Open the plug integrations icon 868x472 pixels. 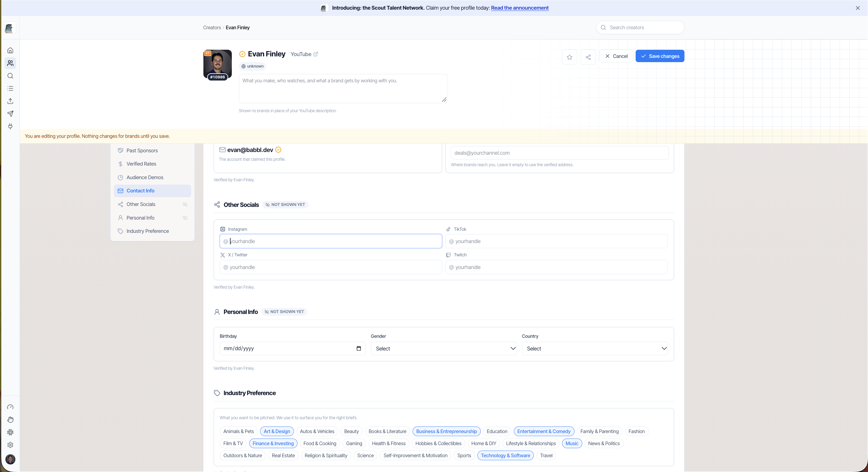pyautogui.click(x=10, y=126)
